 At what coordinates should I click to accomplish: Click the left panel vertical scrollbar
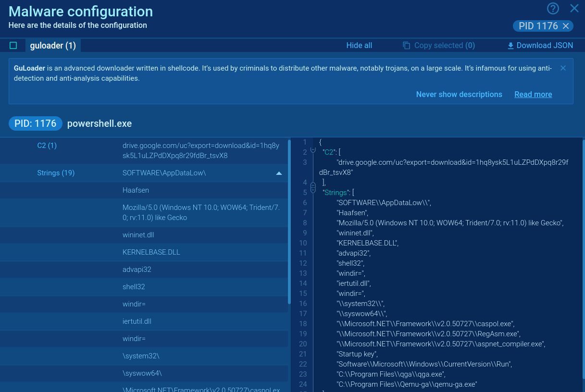[x=289, y=221]
